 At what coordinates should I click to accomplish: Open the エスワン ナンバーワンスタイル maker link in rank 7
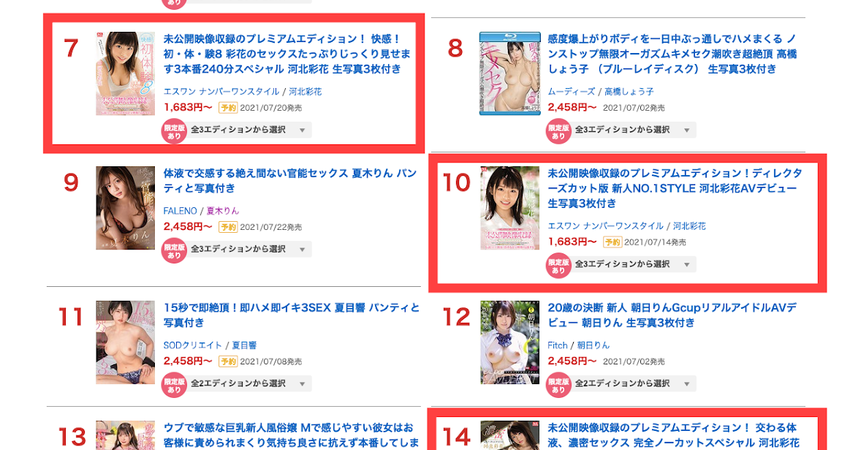[x=221, y=92]
